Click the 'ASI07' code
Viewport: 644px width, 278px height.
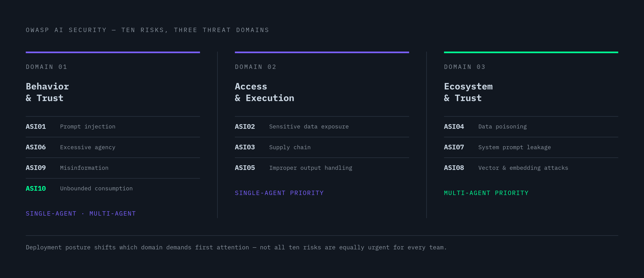pos(454,147)
